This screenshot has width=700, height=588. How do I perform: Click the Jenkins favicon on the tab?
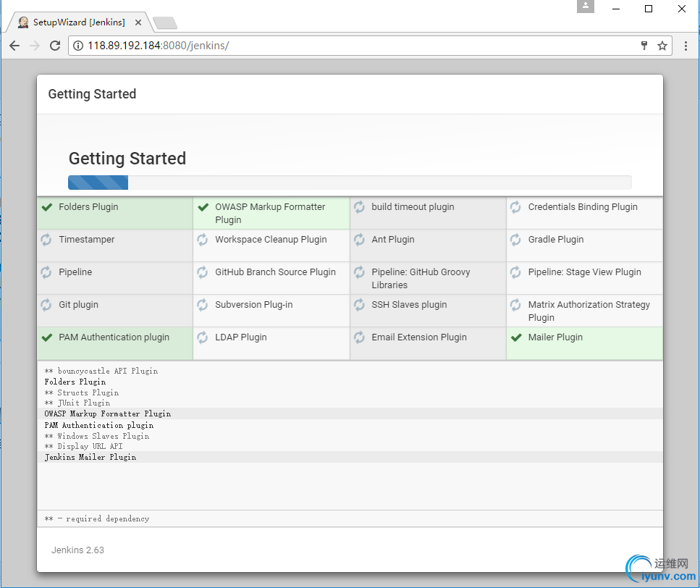tap(23, 22)
